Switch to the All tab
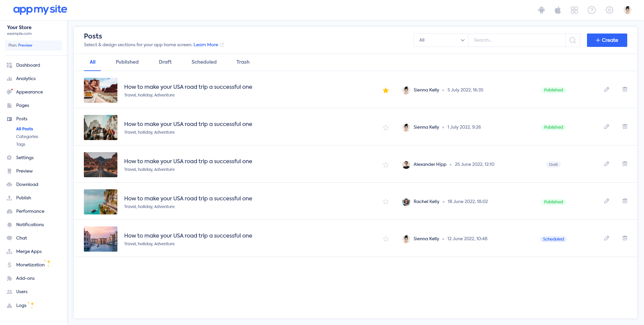 coord(93,62)
